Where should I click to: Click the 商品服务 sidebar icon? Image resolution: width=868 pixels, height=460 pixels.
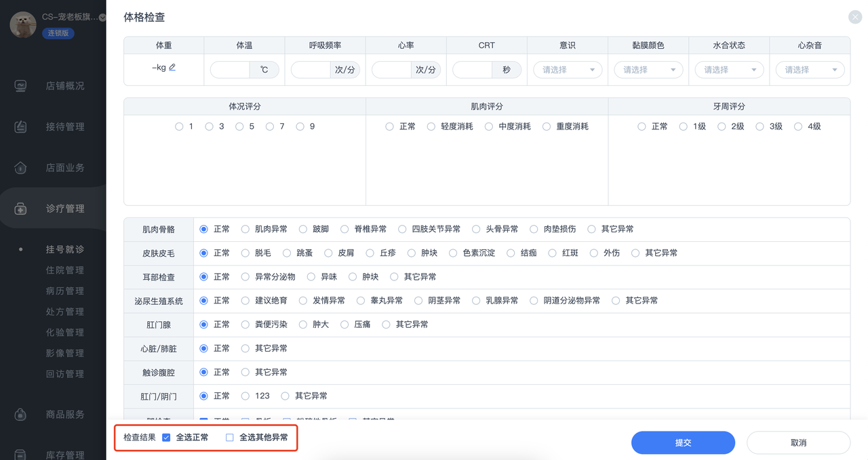click(21, 414)
